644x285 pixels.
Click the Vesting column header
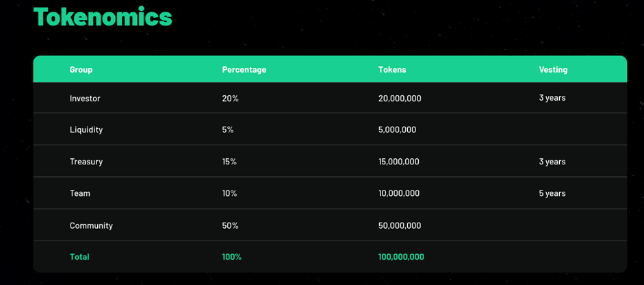pyautogui.click(x=553, y=70)
